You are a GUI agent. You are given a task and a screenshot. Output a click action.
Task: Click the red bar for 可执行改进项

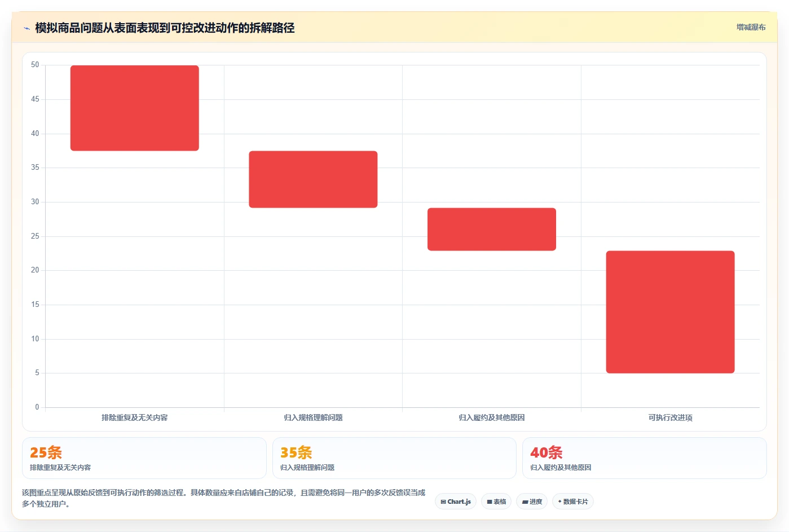tap(670, 311)
